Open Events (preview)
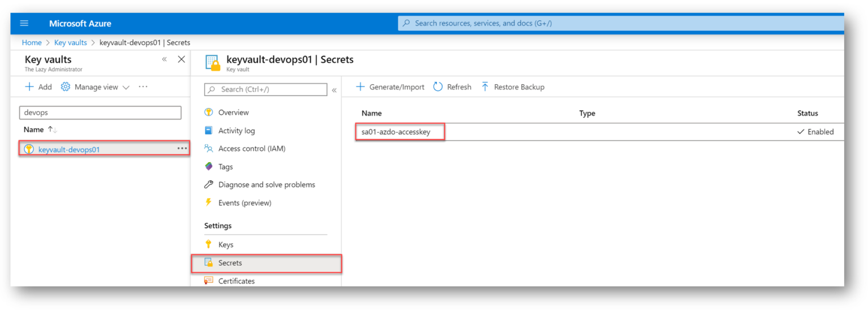 [x=245, y=203]
